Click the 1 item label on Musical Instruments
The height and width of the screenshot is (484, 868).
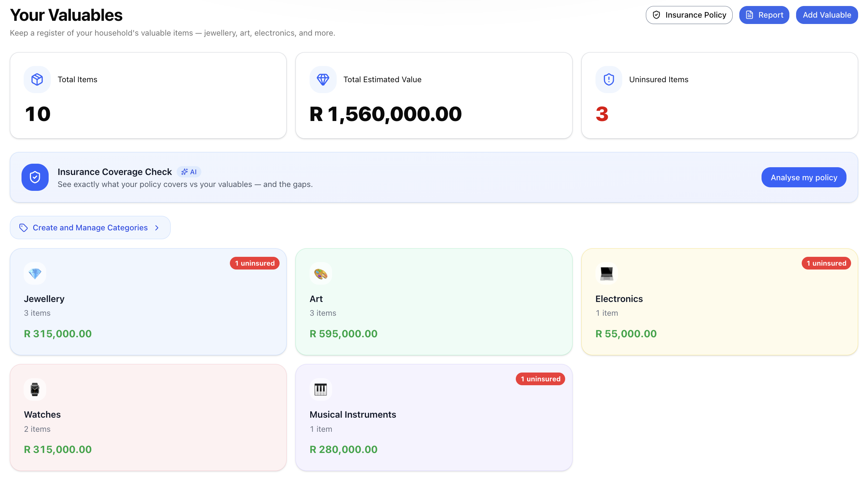tap(321, 429)
